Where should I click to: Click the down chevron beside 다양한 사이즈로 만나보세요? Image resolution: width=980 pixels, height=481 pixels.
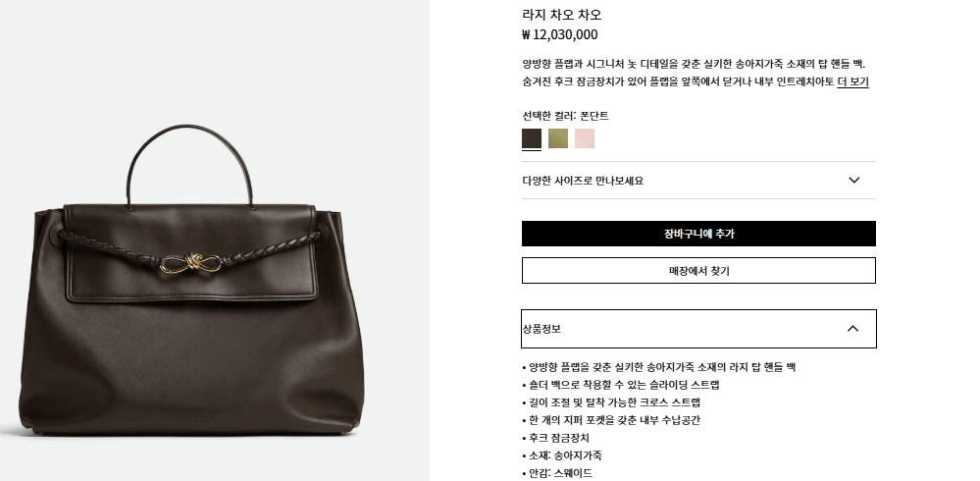click(854, 181)
